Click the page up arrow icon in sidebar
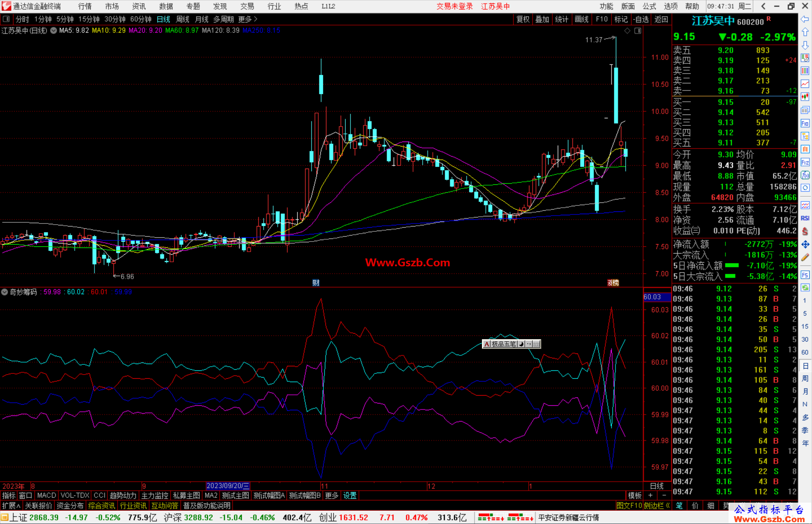Screen dimensions: 812x524 point(805,32)
